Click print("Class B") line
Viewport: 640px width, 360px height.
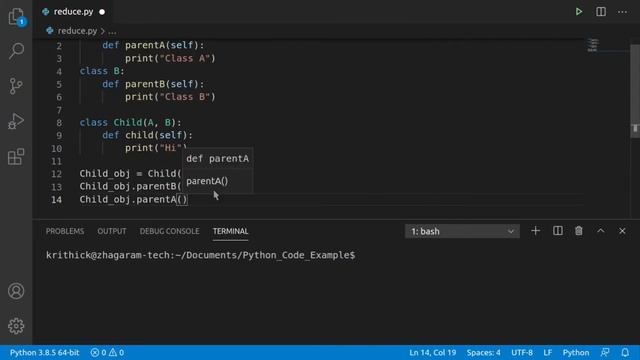(170, 97)
